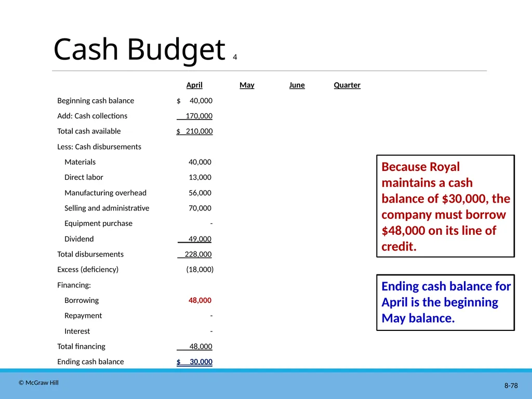Click the "Total cash available" label
Viewport: 532px width, 399px height.
coord(89,131)
